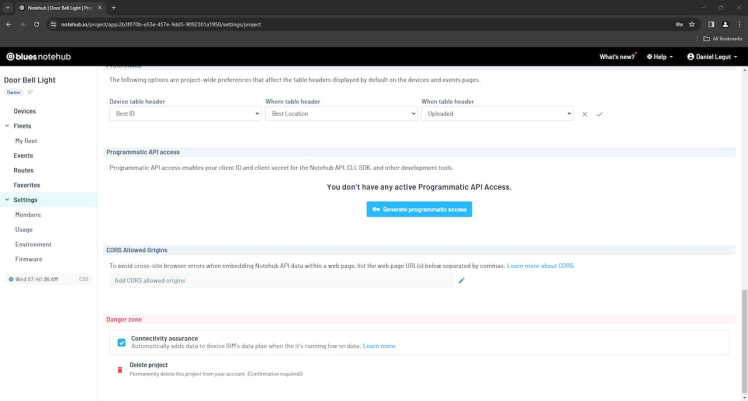This screenshot has width=748, height=401.
Task: Open Daniel Legut account dropdown
Action: coord(712,57)
